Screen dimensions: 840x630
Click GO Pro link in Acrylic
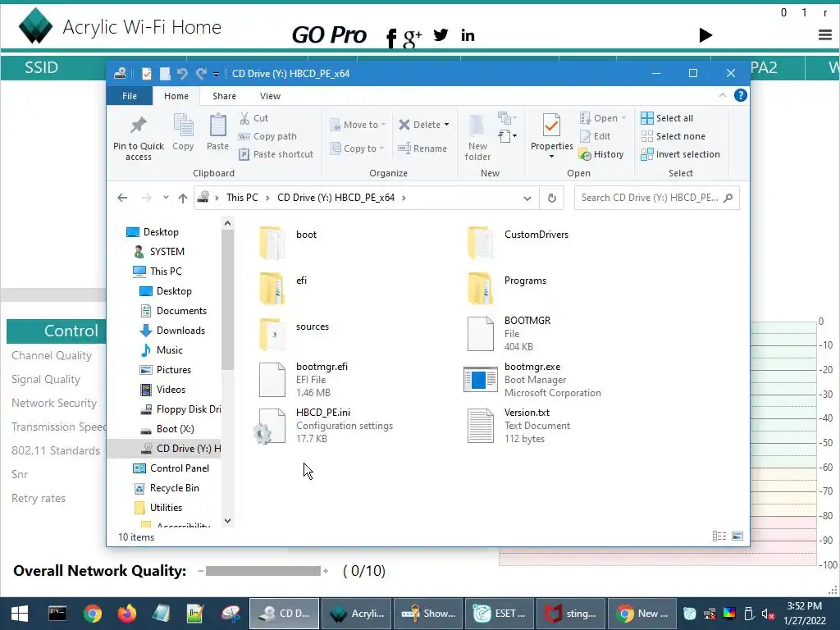click(x=329, y=34)
